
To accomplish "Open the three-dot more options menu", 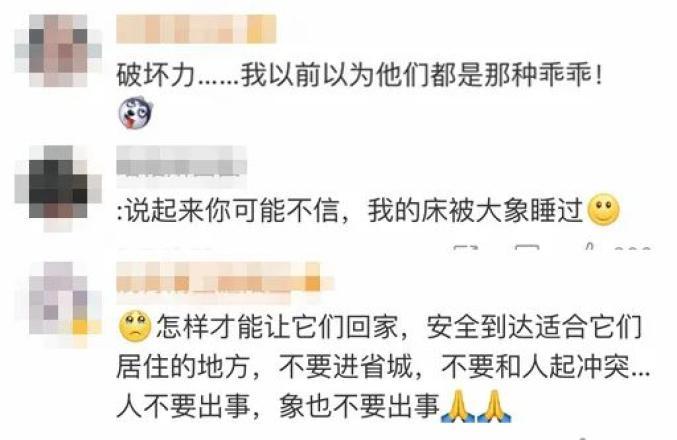I will coord(633,250).
